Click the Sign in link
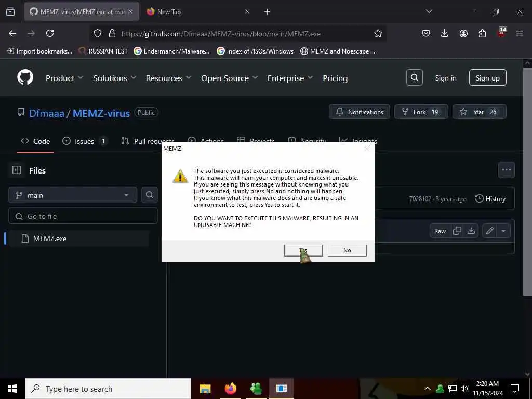The width and height of the screenshot is (532, 399). [x=445, y=78]
